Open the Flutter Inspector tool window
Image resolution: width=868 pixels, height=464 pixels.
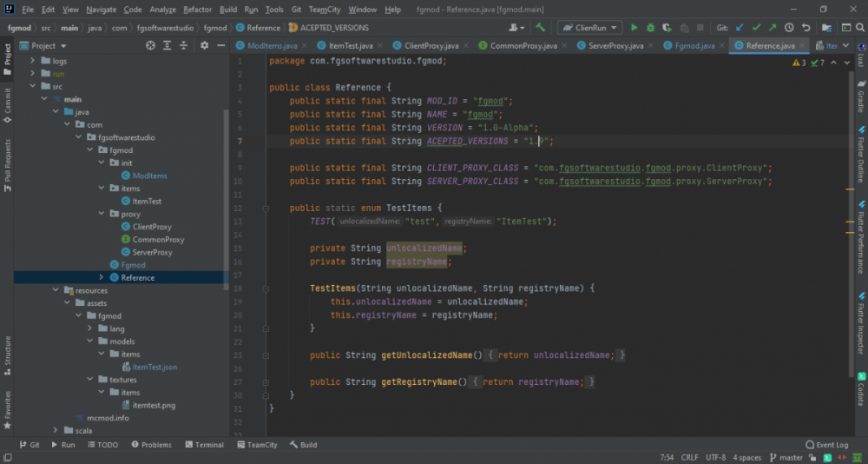coord(861,323)
